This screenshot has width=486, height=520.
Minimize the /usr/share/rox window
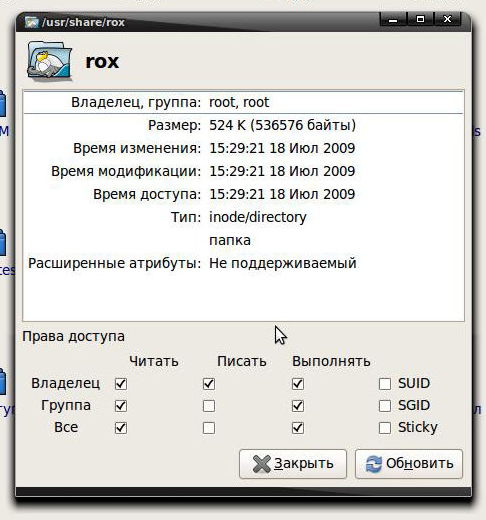393,19
